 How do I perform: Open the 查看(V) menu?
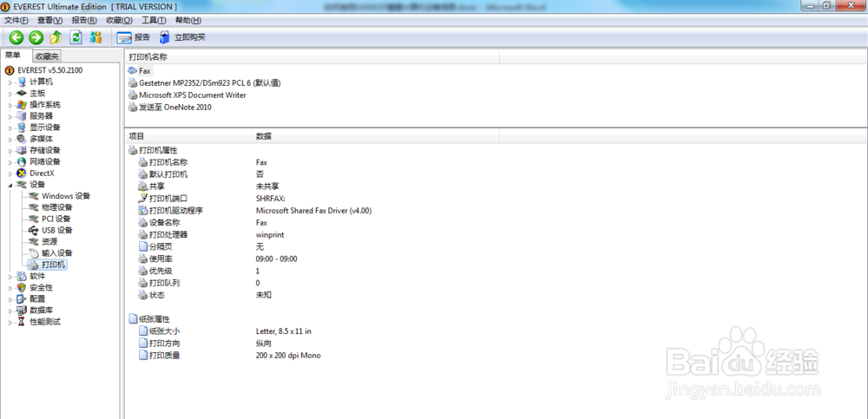49,21
